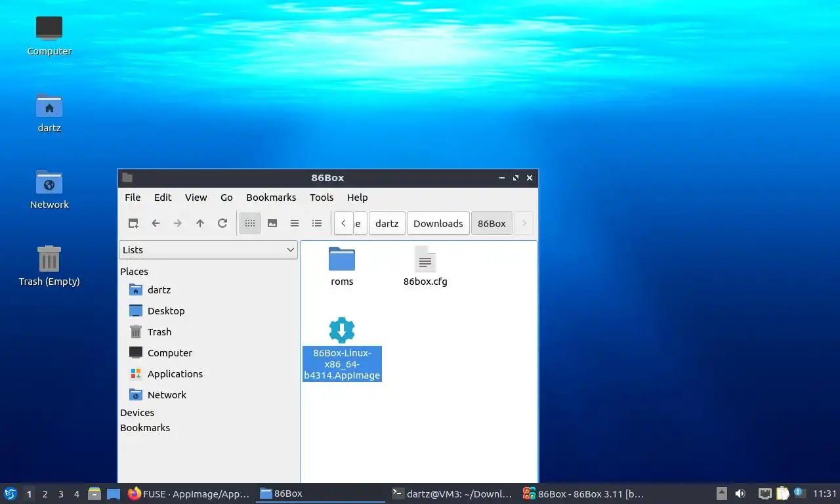Open the clipboard manager tray icon
This screenshot has height=504, width=840.
click(782, 493)
